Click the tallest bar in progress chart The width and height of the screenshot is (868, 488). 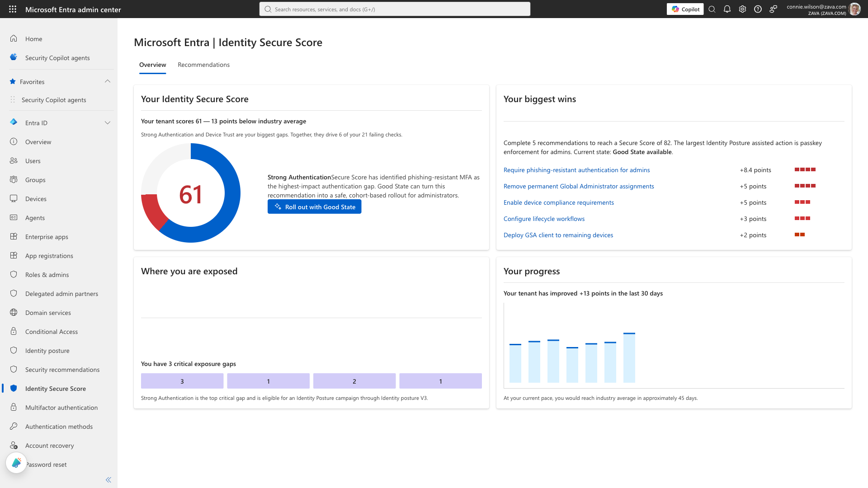(x=629, y=357)
